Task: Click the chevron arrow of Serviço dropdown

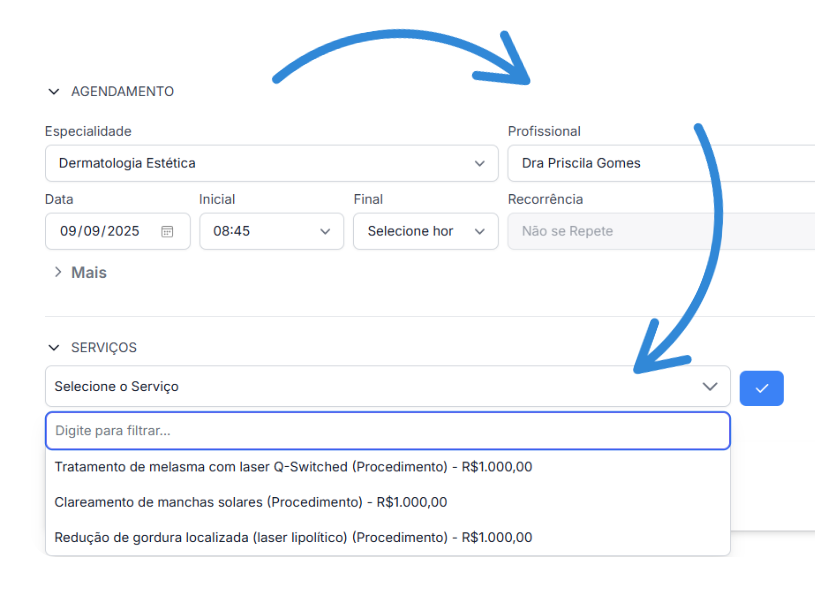Action: pyautogui.click(x=710, y=386)
